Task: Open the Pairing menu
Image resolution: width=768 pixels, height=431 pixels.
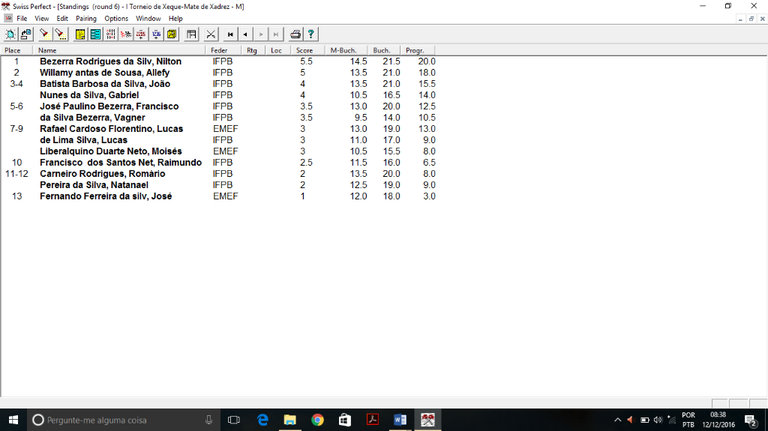Action: point(86,18)
